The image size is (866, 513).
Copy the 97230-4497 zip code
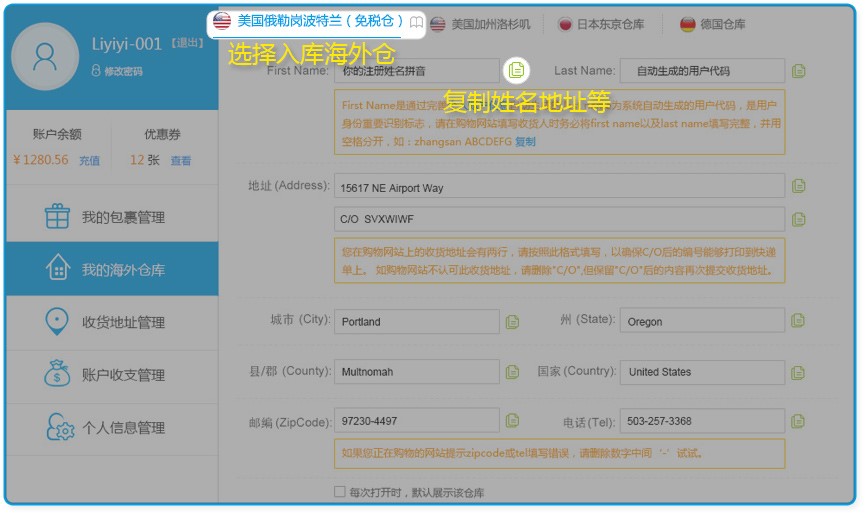click(512, 420)
